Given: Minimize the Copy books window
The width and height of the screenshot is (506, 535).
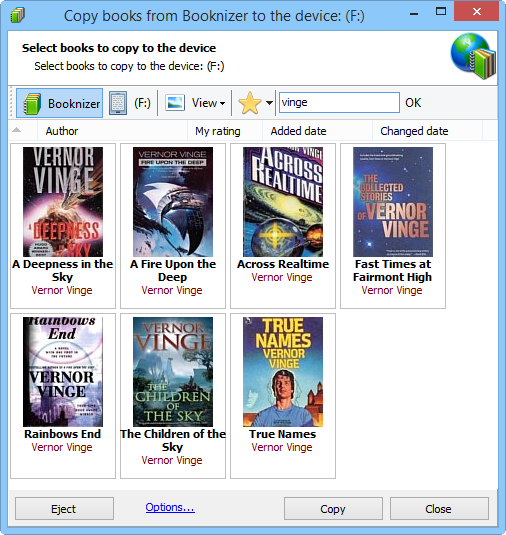Looking at the screenshot, I should pyautogui.click(x=414, y=14).
